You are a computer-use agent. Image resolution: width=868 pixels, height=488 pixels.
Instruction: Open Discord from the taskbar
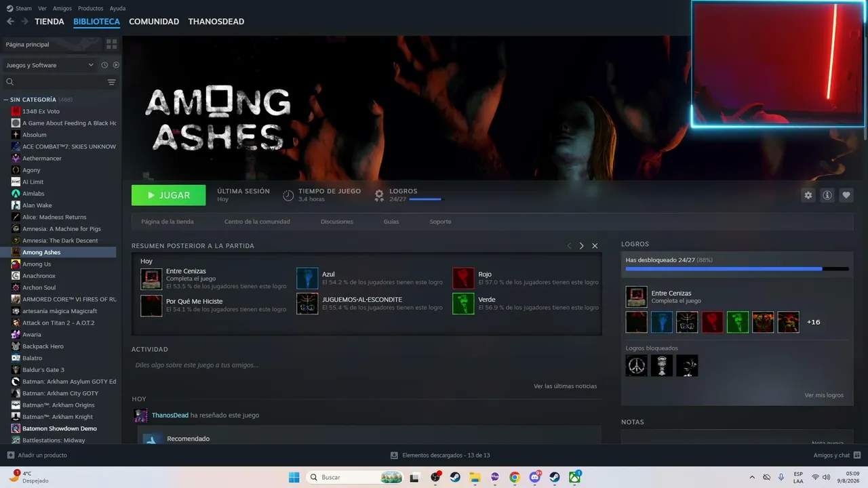coord(535,477)
